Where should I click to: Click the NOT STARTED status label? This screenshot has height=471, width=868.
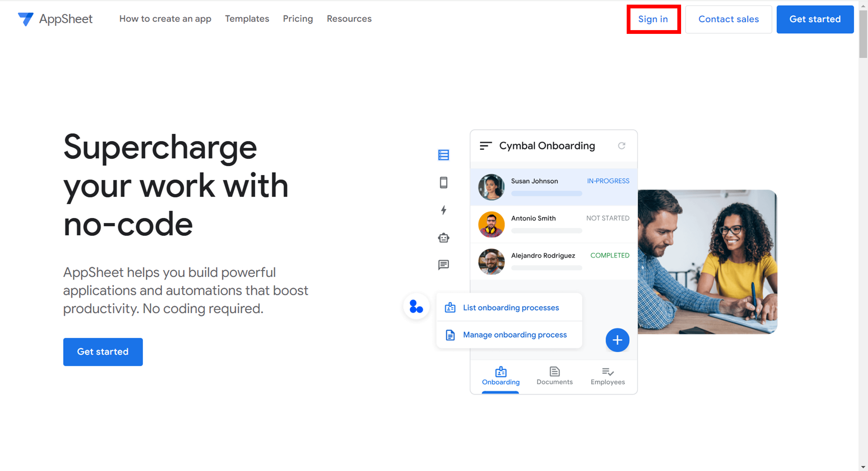click(x=608, y=218)
